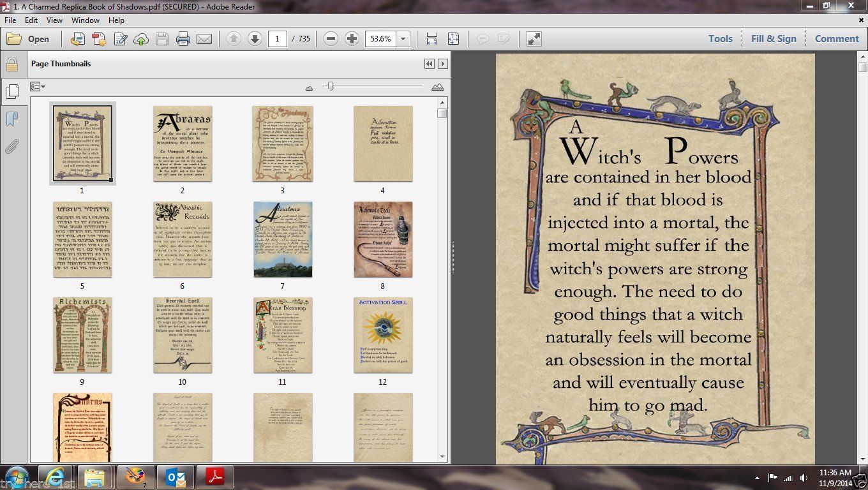Show hidden system tray icons arrow

[758, 477]
